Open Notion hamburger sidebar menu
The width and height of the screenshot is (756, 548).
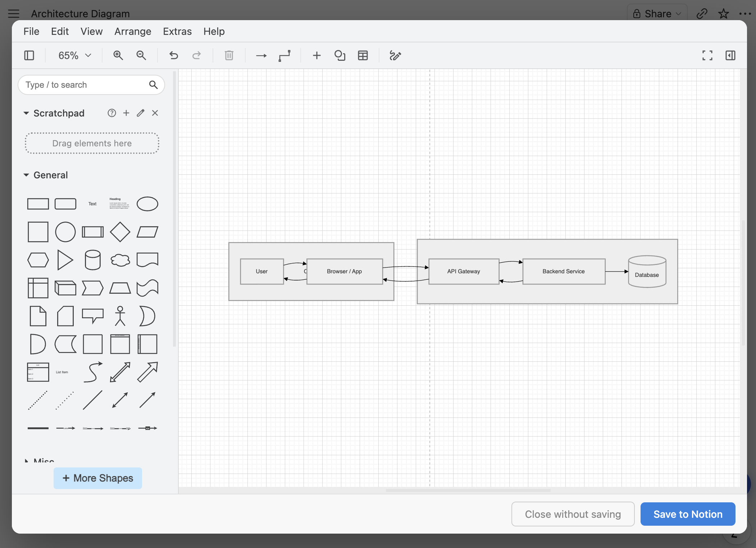(14, 14)
